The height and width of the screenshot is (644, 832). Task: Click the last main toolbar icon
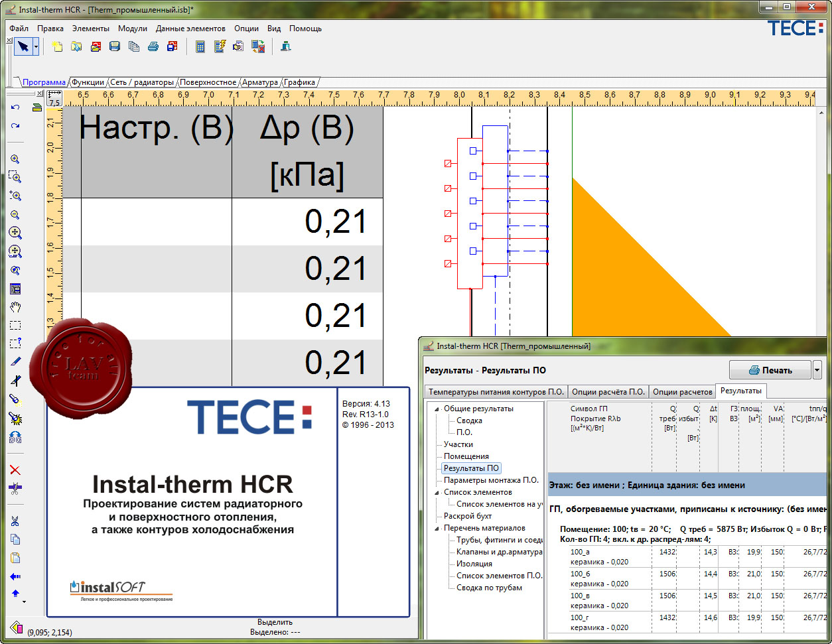[x=286, y=46]
